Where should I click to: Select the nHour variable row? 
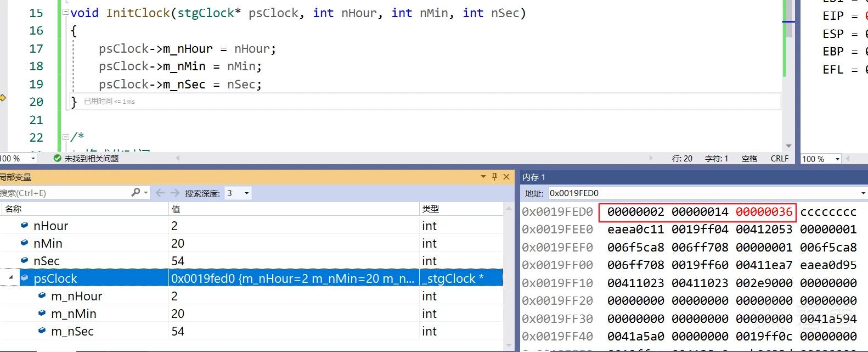coord(251,226)
